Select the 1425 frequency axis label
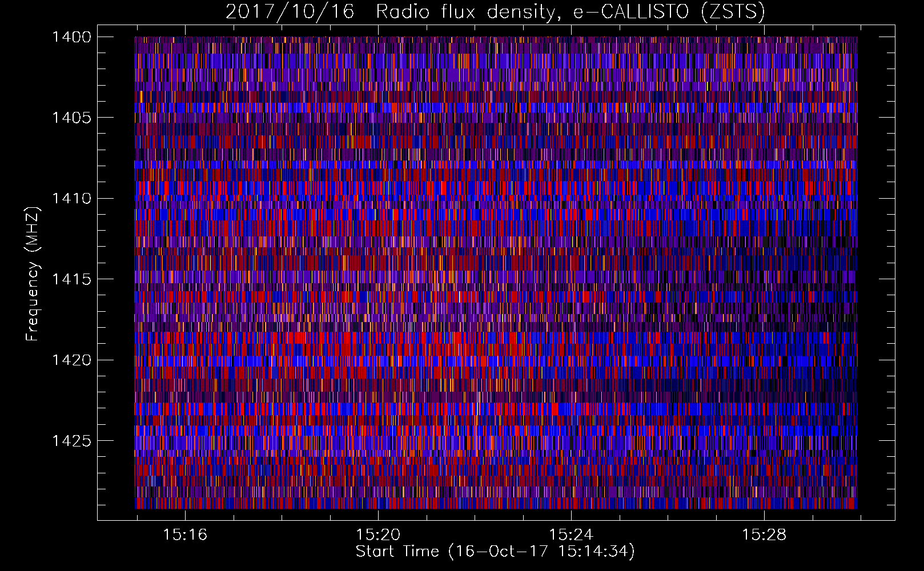 71,441
